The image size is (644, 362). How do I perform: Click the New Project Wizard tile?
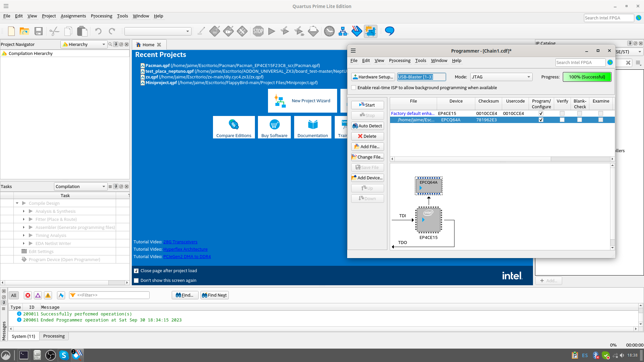(303, 101)
